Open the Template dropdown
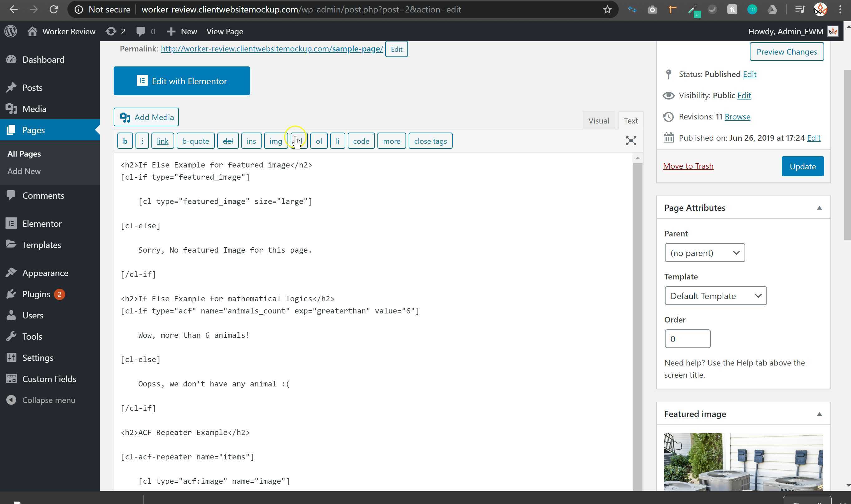851x504 pixels. pyautogui.click(x=715, y=296)
